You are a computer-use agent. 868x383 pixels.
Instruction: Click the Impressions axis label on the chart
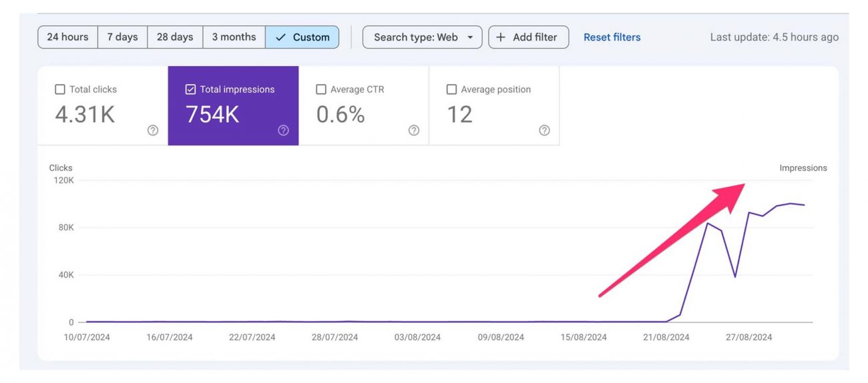pos(803,168)
